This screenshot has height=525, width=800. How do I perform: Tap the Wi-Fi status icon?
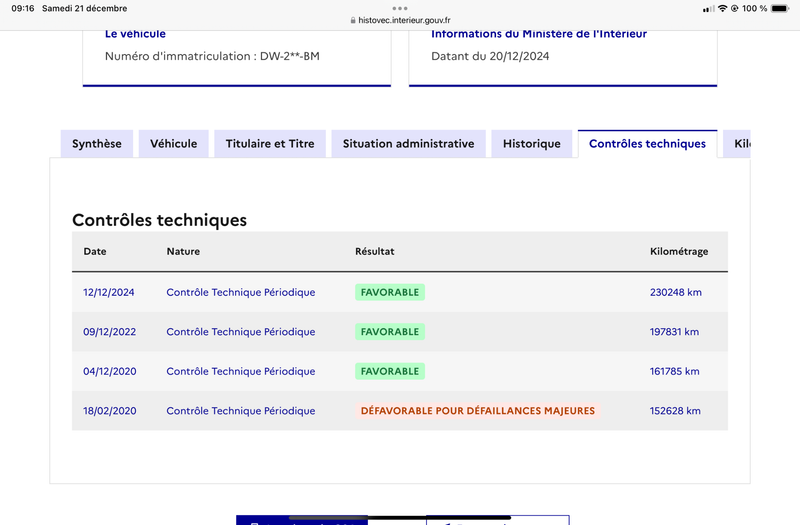pos(722,8)
